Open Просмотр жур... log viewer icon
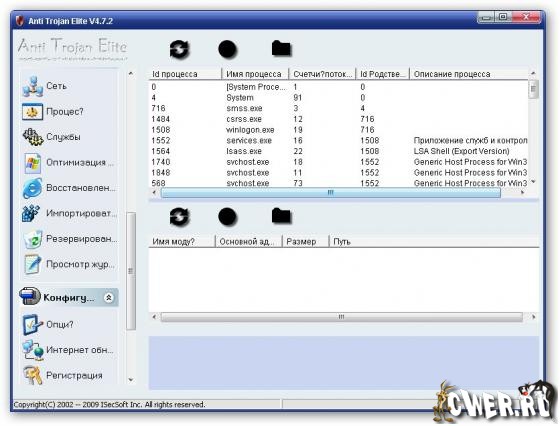Image resolution: width=560 pixels, height=426 pixels. (32, 264)
